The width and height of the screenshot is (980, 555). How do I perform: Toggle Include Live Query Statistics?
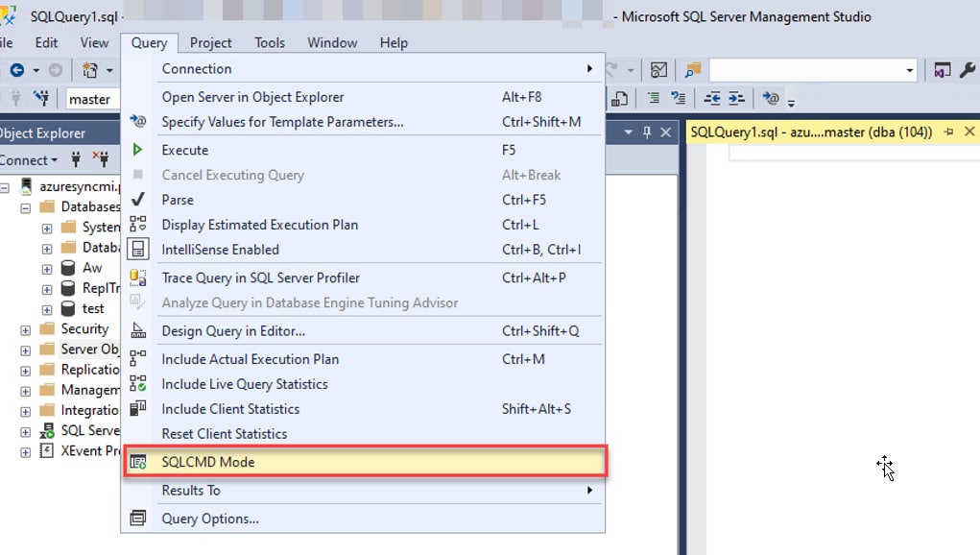pos(363,384)
